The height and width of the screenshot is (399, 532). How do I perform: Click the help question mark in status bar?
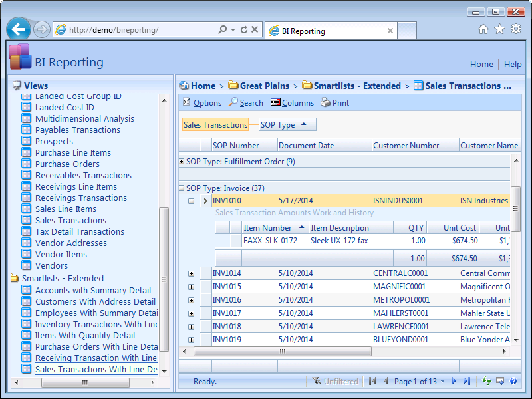[513, 381]
